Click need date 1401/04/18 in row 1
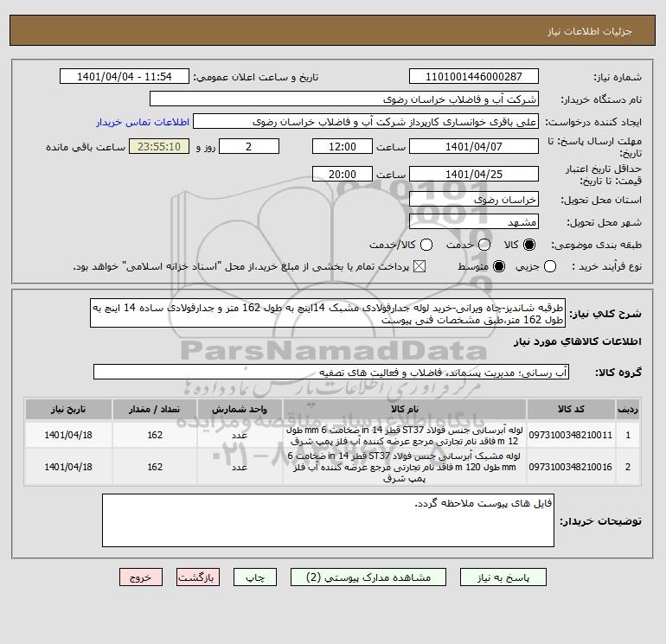666x644 pixels. pos(68,435)
